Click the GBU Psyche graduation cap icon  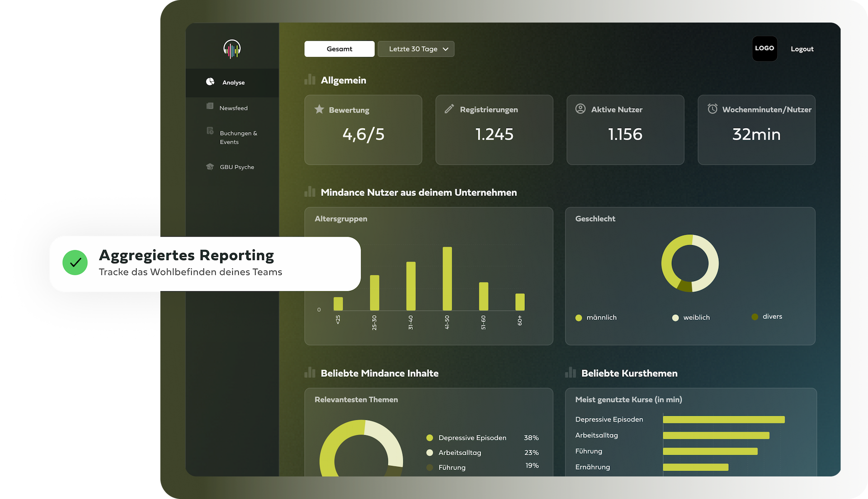point(210,166)
